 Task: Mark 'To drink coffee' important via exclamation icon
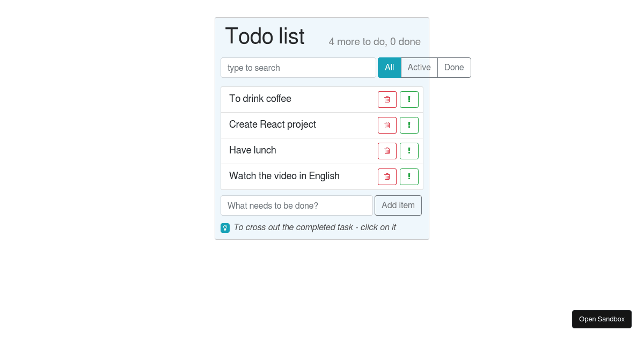coord(409,99)
